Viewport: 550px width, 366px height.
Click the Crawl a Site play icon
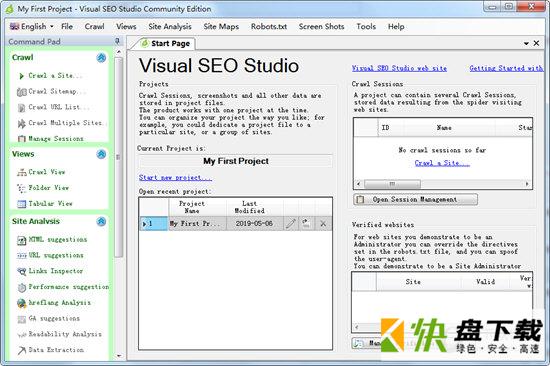(x=21, y=76)
